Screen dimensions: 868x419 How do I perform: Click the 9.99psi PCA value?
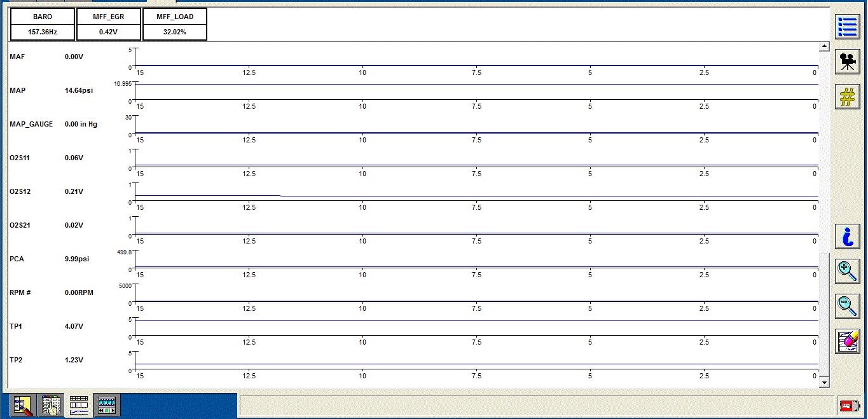[77, 259]
